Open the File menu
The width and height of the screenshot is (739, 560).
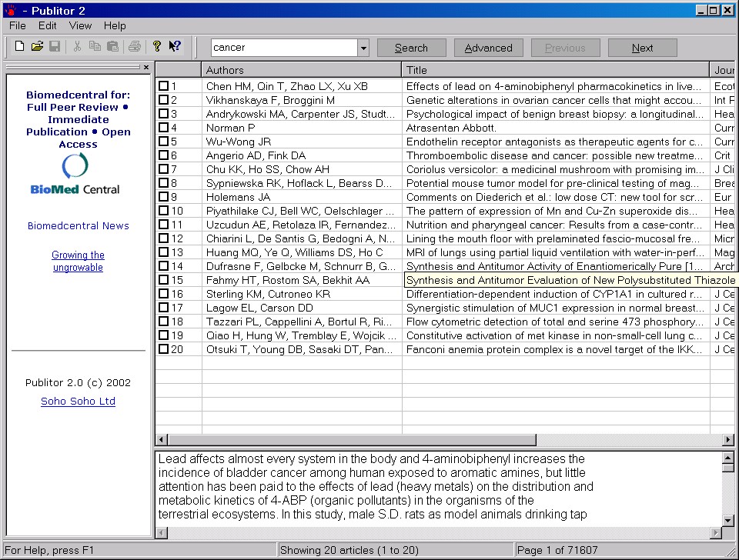click(x=18, y=26)
